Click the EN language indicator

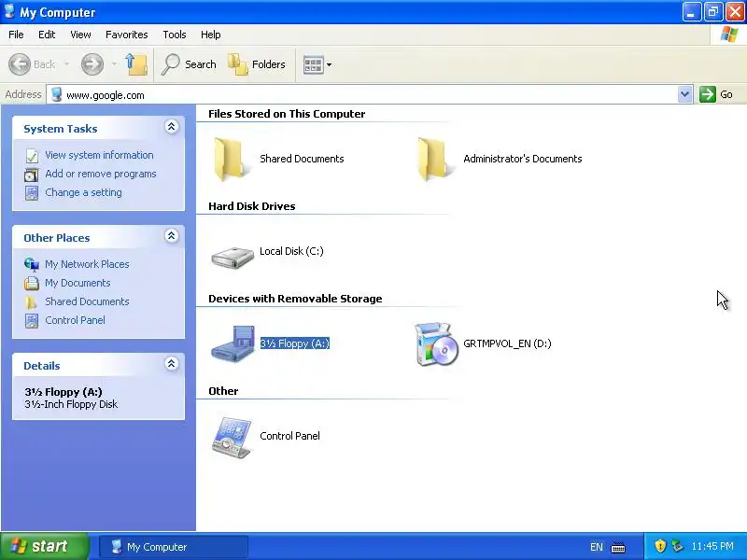(x=597, y=547)
